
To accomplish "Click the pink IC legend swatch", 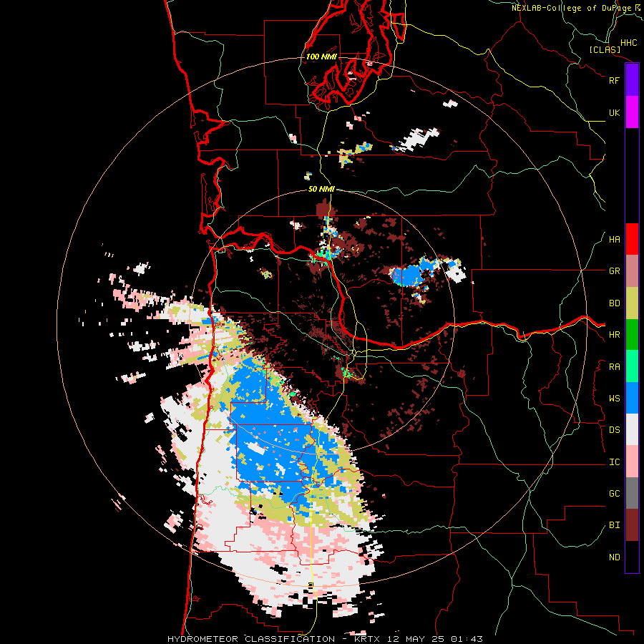I will click(632, 462).
